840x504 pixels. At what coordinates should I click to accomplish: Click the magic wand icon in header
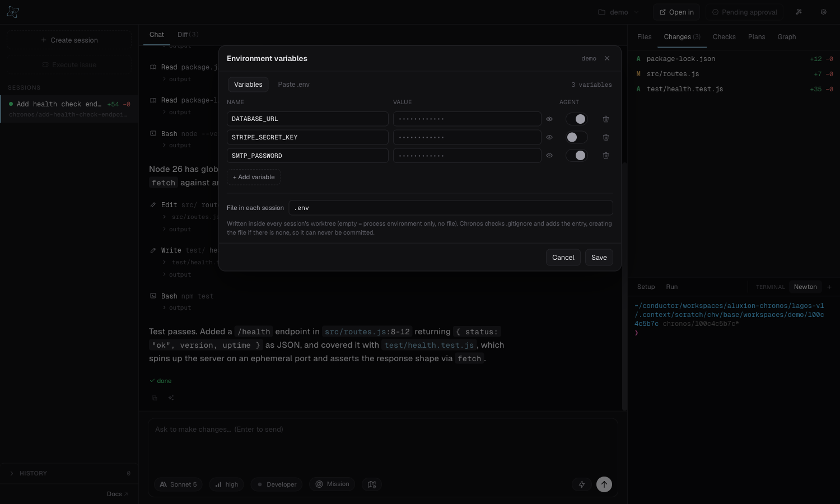coord(799,12)
